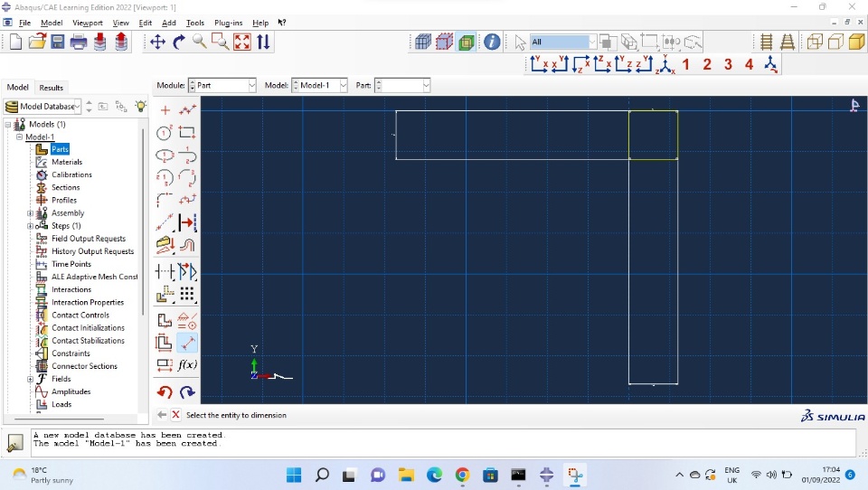Screen dimensions: 868x490
Task: Activate the Box Zoom tool
Action: pyautogui.click(x=221, y=42)
